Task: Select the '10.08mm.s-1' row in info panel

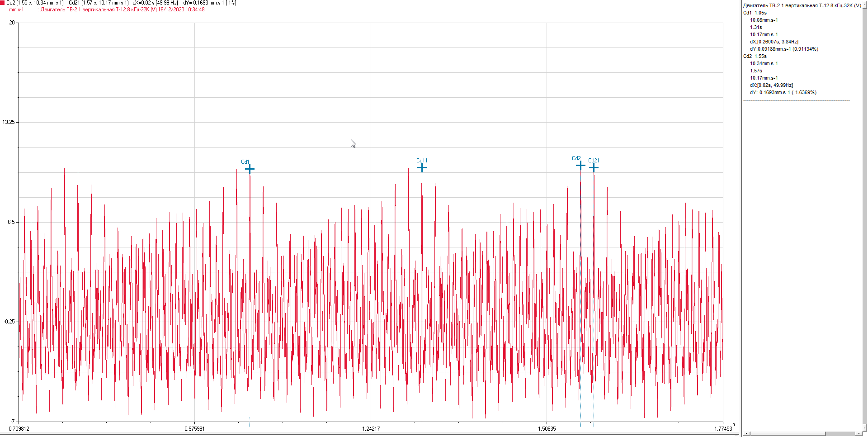Action: [764, 20]
